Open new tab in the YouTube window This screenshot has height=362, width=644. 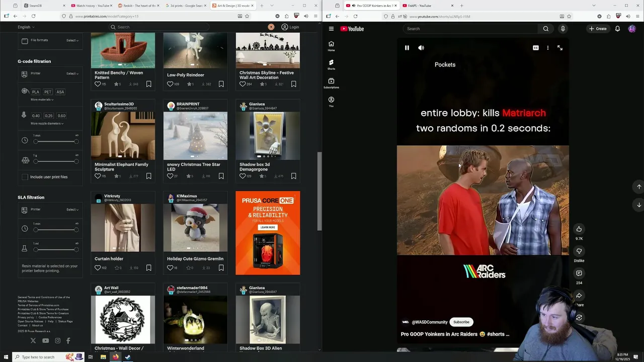point(461,6)
